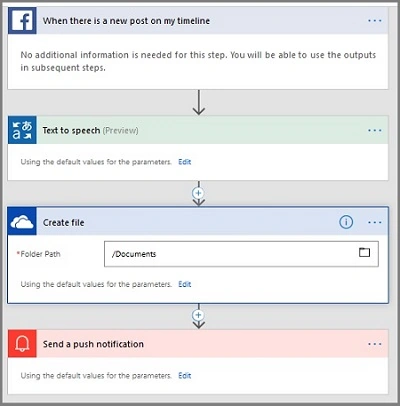Click the Facebook trigger icon

22,20
